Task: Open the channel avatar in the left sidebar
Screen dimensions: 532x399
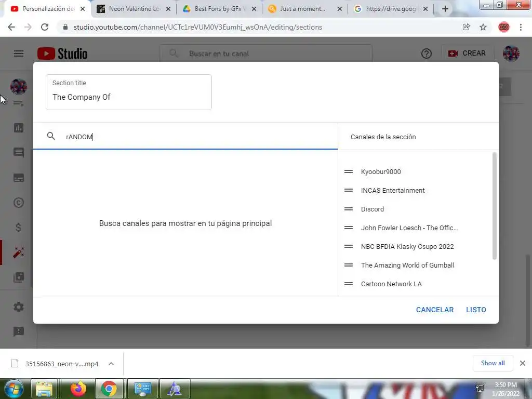Action: 19,87
